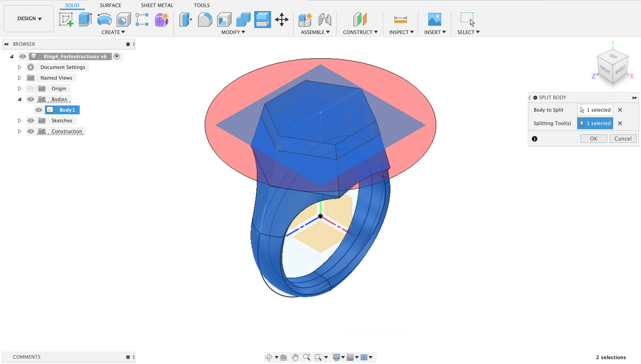Click the Press Pull icon
The width and height of the screenshot is (641, 364).
coord(186,19)
